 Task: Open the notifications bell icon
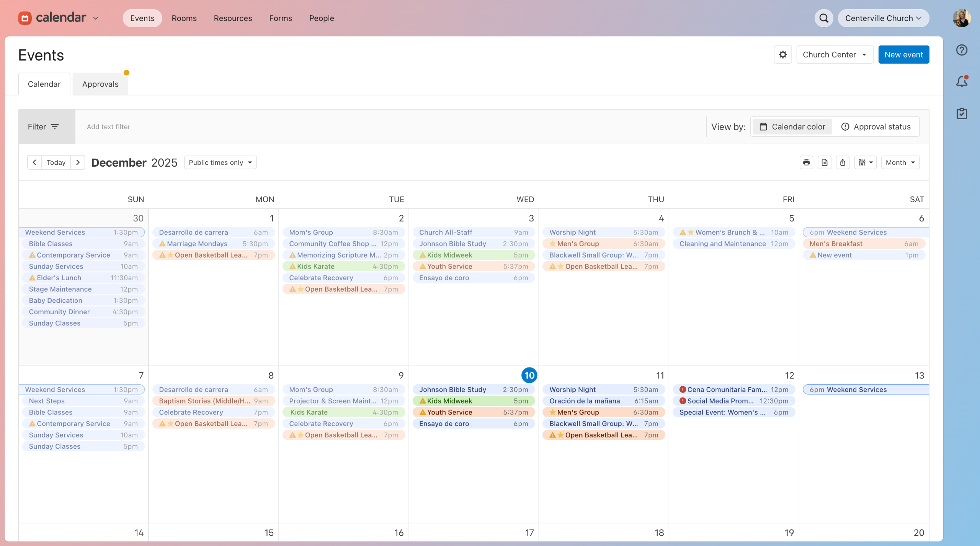click(962, 81)
